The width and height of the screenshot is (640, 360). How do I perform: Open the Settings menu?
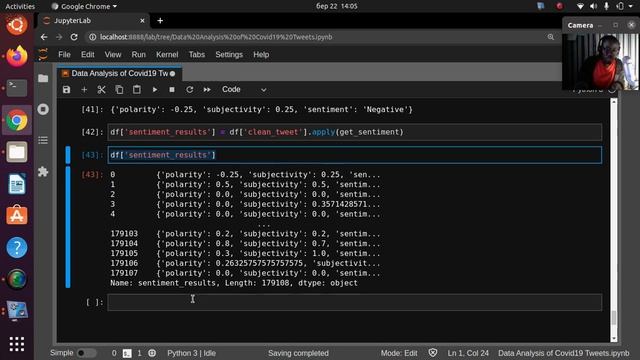229,55
